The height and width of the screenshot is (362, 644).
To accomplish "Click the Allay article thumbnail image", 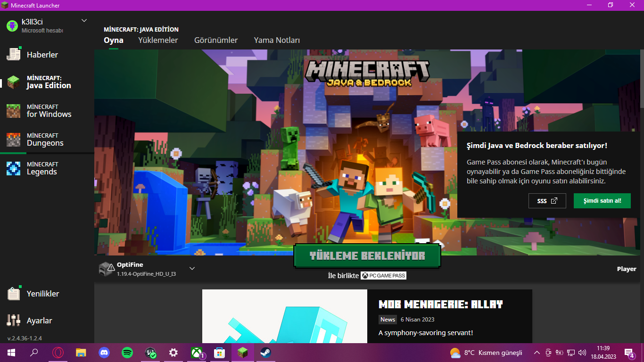I will (285, 316).
